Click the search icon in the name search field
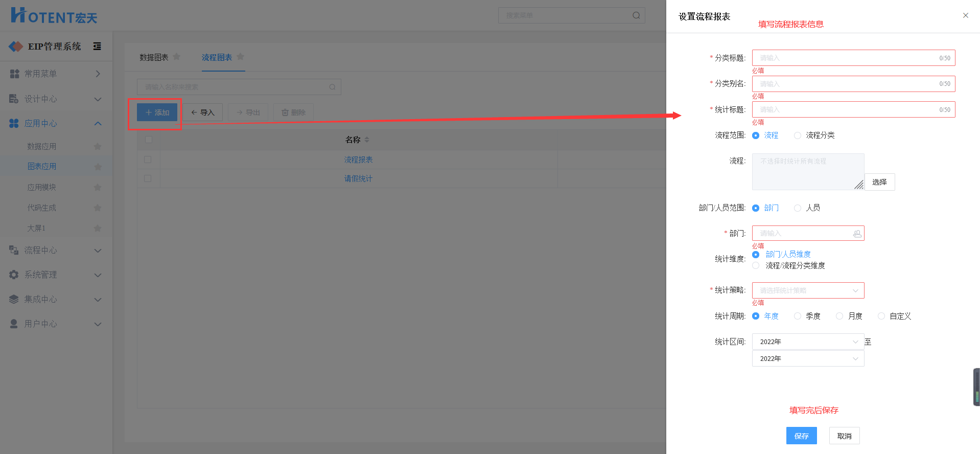 coord(332,87)
